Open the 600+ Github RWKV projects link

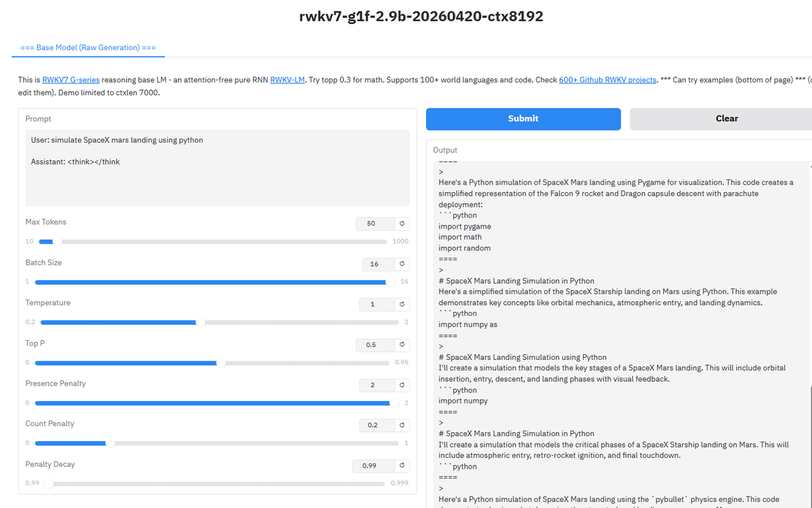(608, 80)
